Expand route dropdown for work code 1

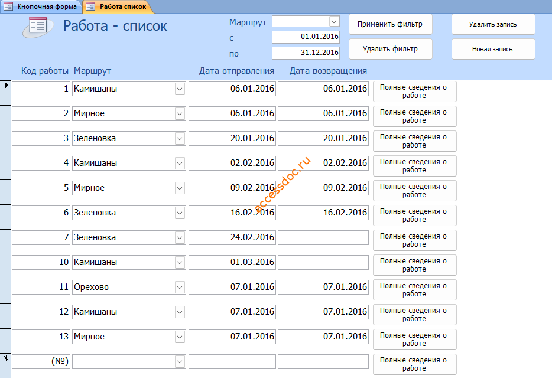pos(180,89)
